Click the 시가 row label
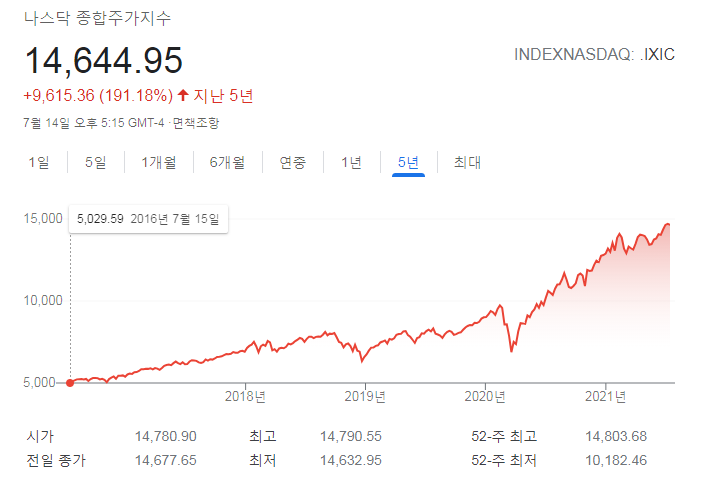Image resolution: width=704 pixels, height=496 pixels. [x=40, y=436]
